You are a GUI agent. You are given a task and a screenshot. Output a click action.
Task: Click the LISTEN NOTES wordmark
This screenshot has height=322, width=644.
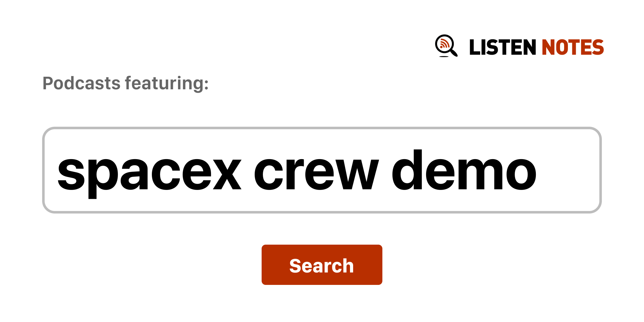(536, 47)
